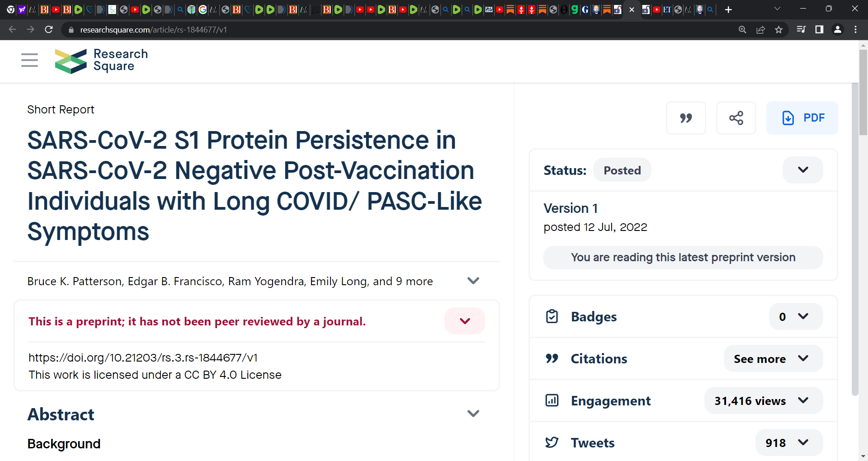The width and height of the screenshot is (868, 461).
Task: Bookmark this page with the star icon
Action: 778,30
